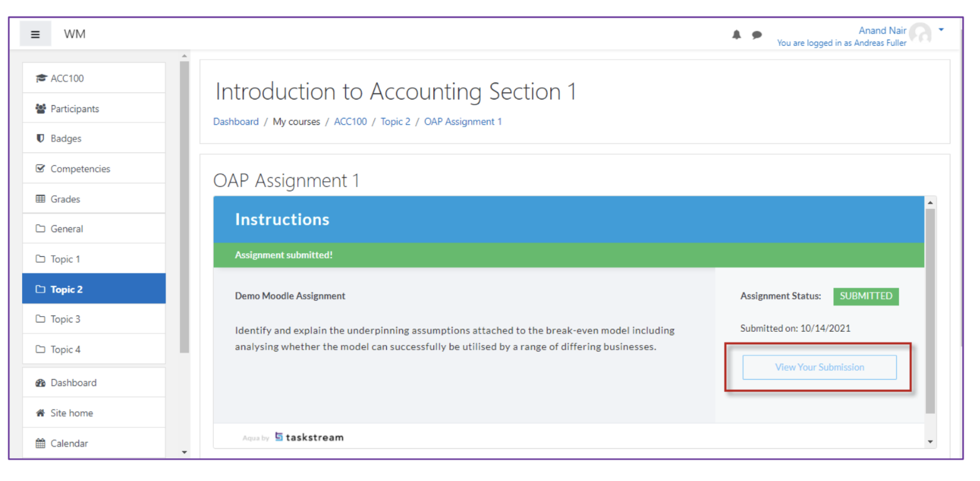Click the Participants group icon
980x481 pixels.
click(x=41, y=109)
